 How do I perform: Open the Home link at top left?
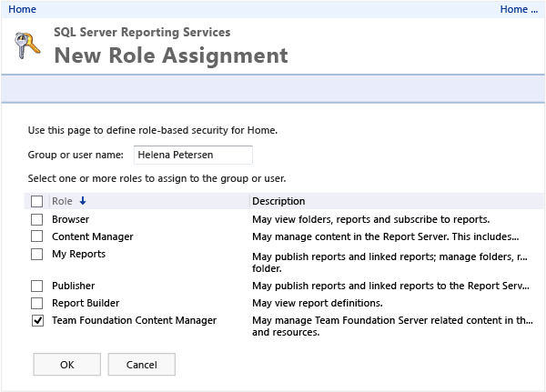(22, 9)
